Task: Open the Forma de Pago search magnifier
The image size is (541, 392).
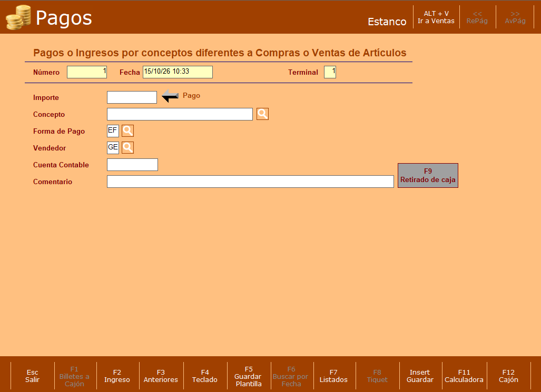Action: click(127, 130)
